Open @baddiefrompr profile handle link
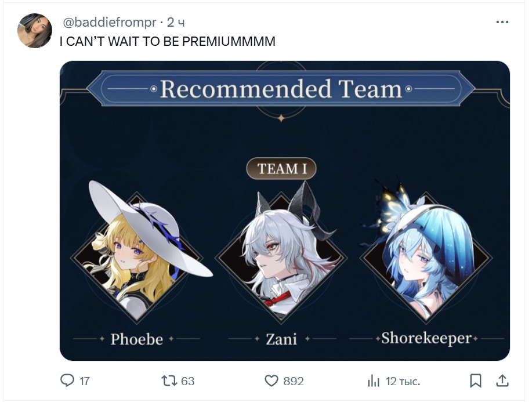The image size is (532, 402). [x=109, y=23]
